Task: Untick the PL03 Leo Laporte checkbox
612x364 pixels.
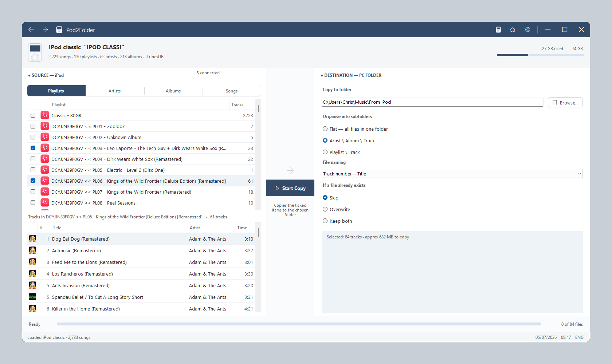Action: 33,148
